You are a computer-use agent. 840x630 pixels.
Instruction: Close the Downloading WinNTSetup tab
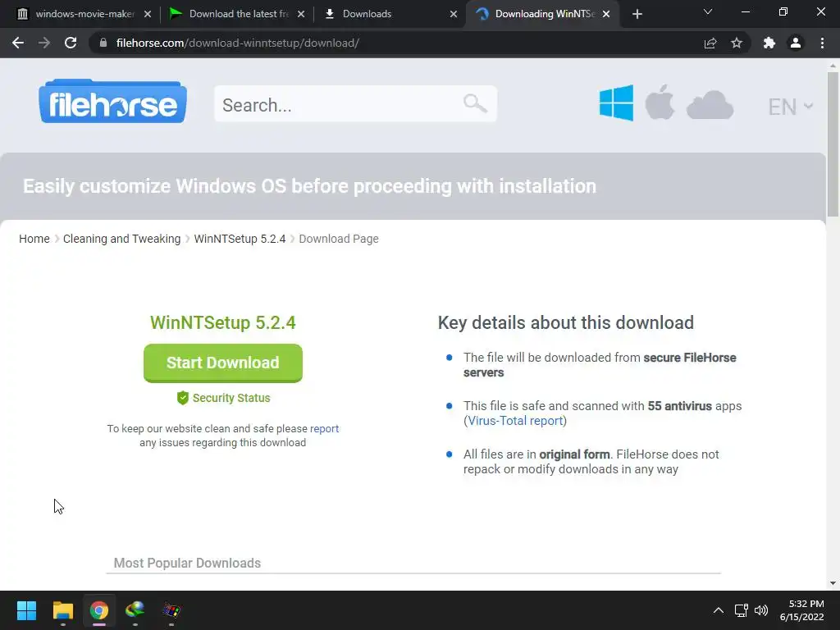click(606, 14)
